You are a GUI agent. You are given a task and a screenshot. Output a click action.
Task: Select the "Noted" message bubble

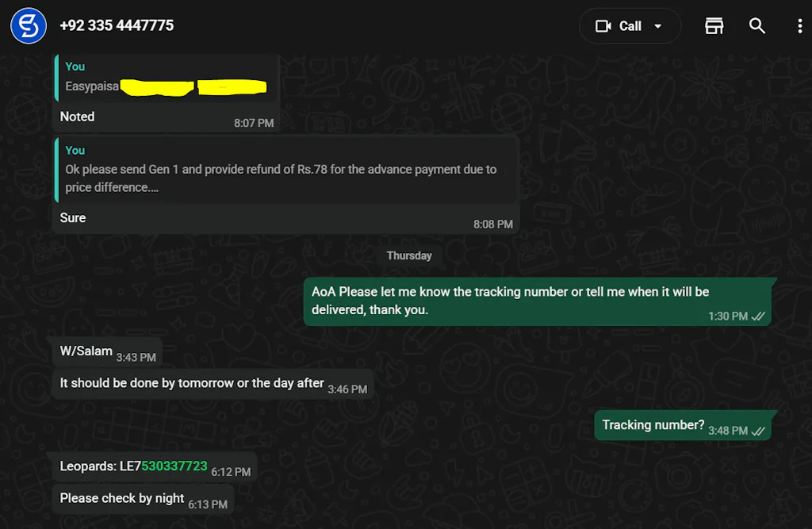pyautogui.click(x=78, y=117)
